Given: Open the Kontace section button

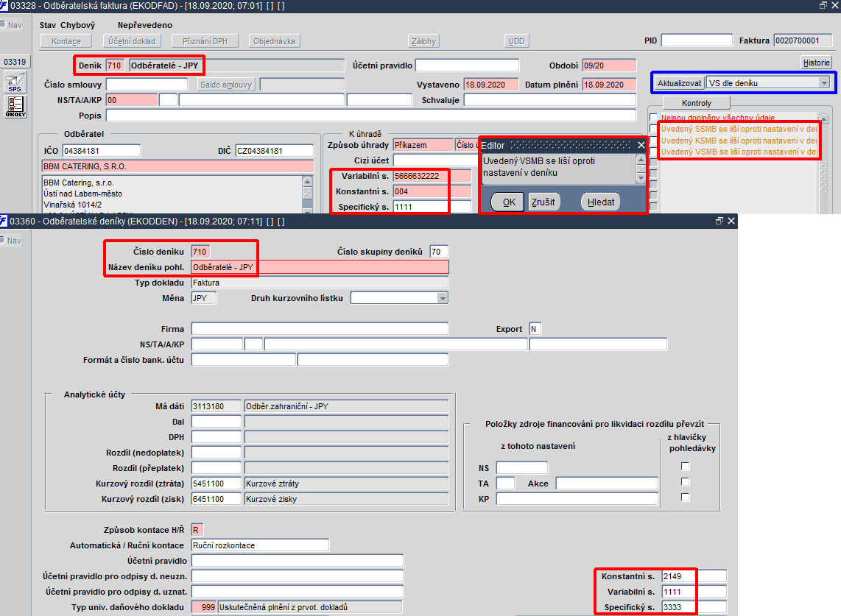Looking at the screenshot, I should tap(66, 41).
